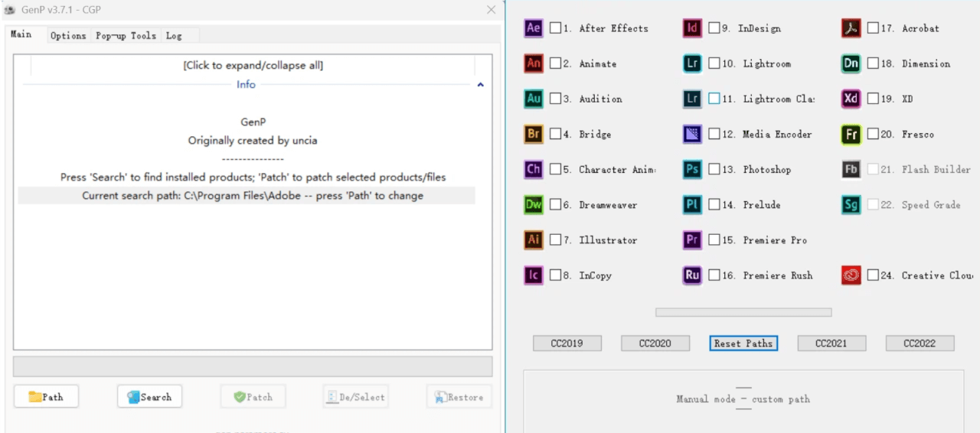Click the Media Encoder icon
This screenshot has height=433, width=980.
tap(692, 134)
